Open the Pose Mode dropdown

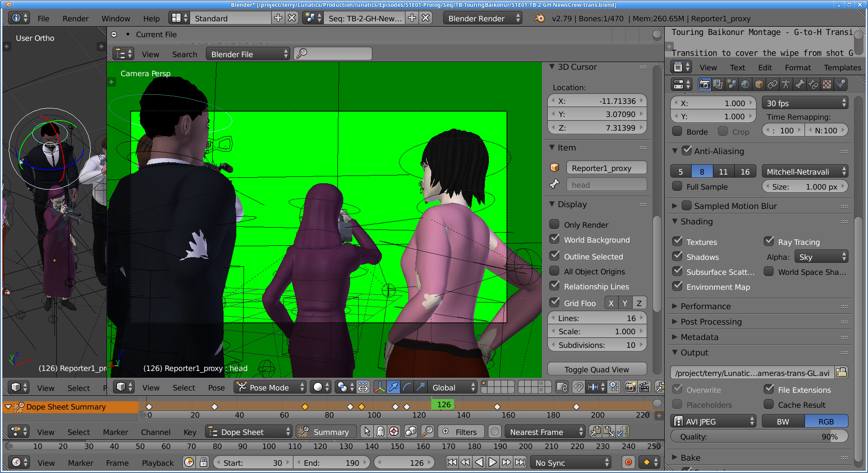click(x=270, y=387)
